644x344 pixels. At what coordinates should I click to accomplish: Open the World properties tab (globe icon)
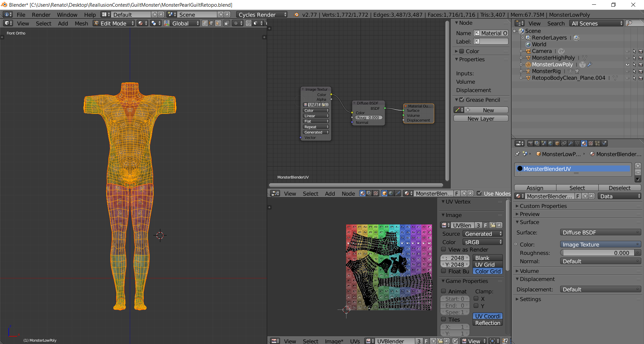[x=550, y=143]
